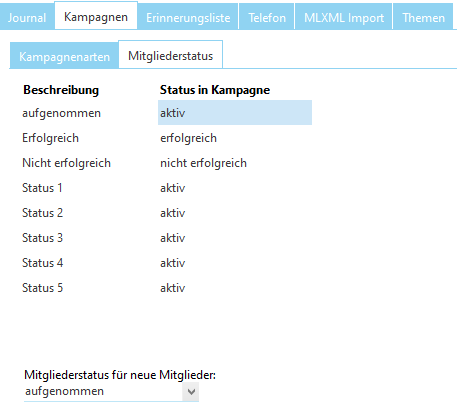Screen dimensions: 457x411
Task: Click the 'erfolgreich' status in Kampagne cell
Action: point(188,138)
